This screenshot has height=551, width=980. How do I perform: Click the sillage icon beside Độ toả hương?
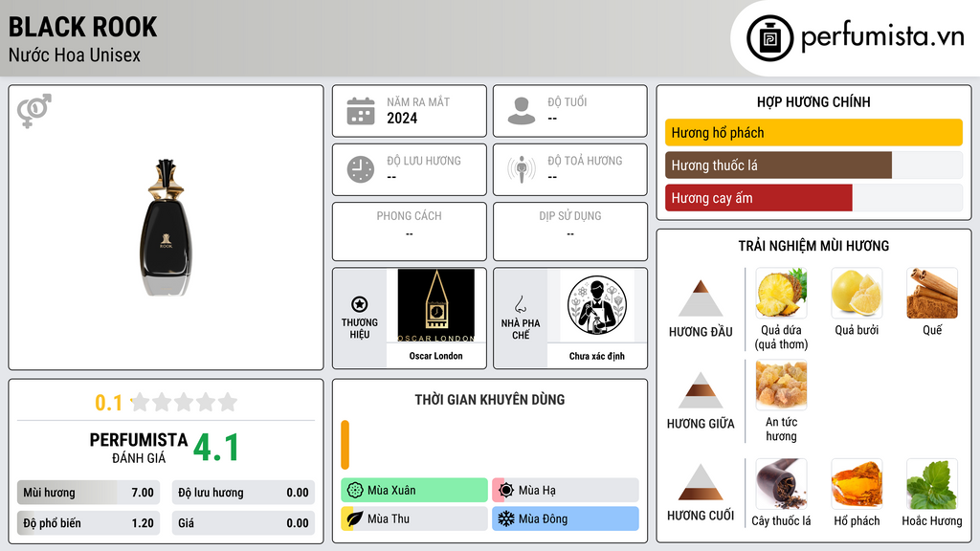[x=522, y=169]
